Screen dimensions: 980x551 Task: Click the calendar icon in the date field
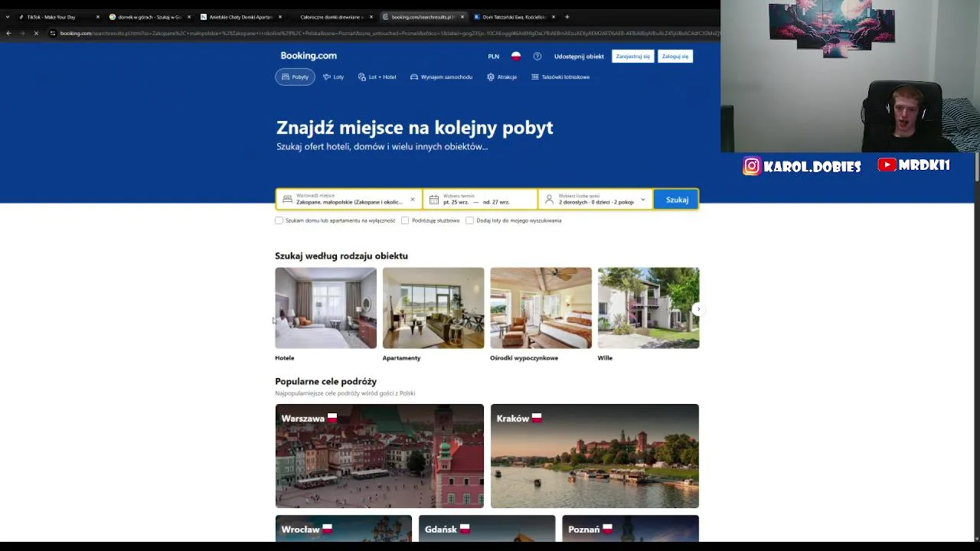coord(434,200)
